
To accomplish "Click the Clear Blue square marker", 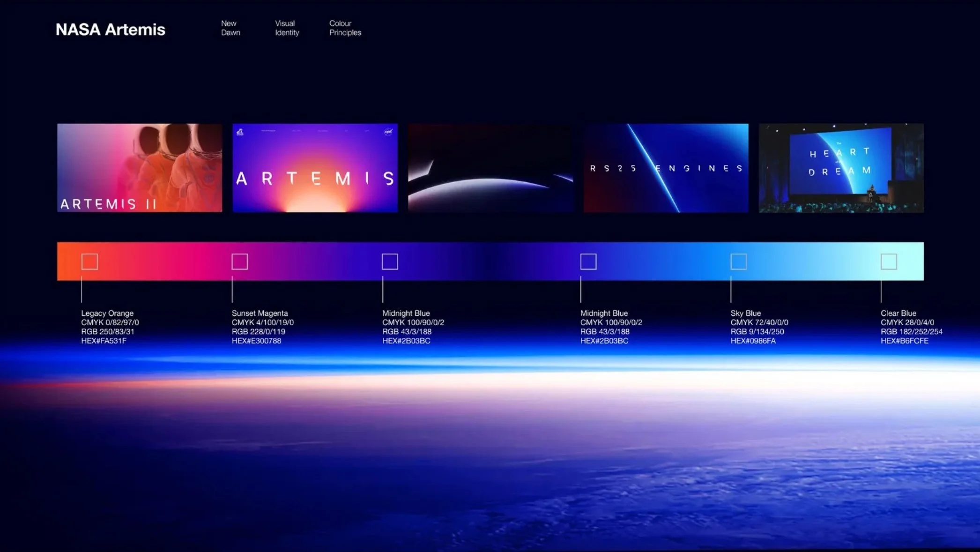I will (x=889, y=261).
